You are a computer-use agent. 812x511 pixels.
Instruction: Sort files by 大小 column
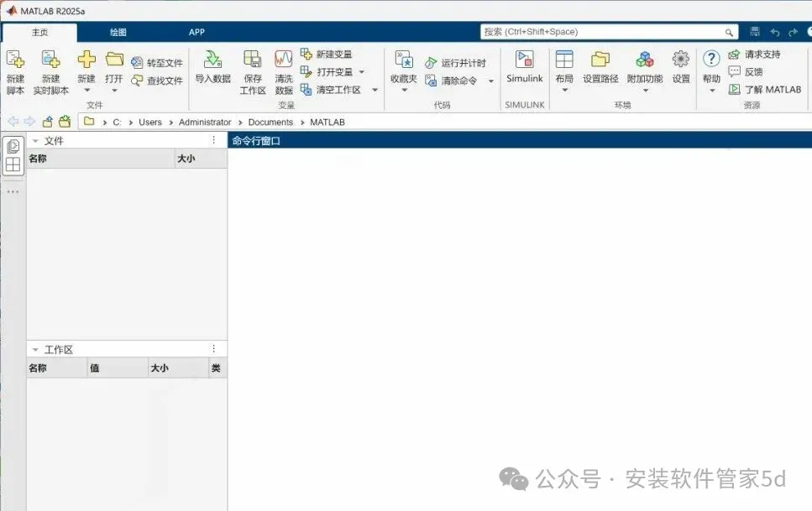click(201, 159)
